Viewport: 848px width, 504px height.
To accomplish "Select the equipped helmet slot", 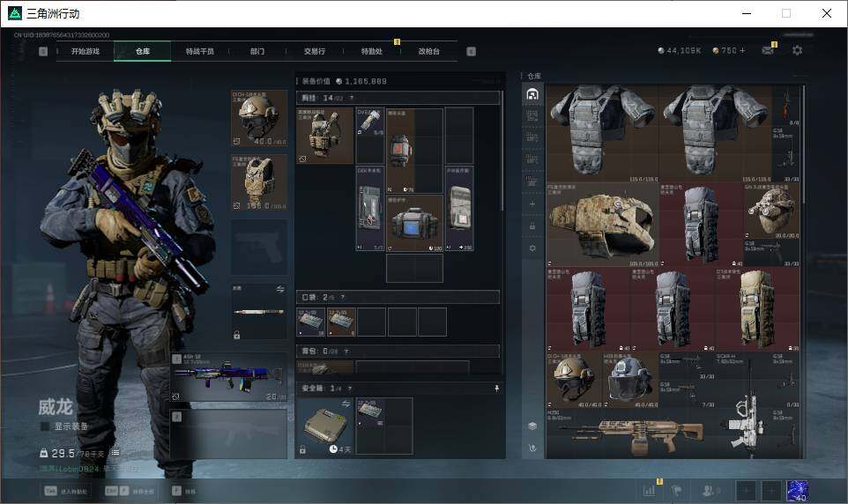I will [259, 118].
